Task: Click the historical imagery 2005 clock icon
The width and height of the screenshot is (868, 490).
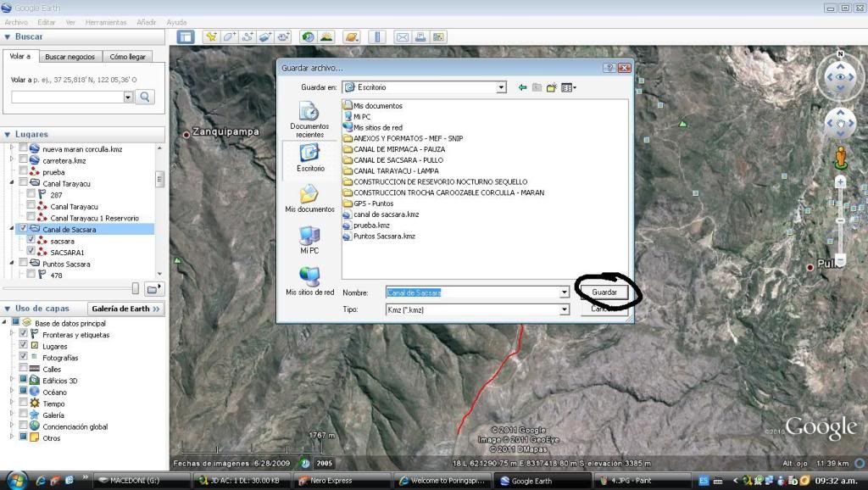Action: [x=304, y=463]
